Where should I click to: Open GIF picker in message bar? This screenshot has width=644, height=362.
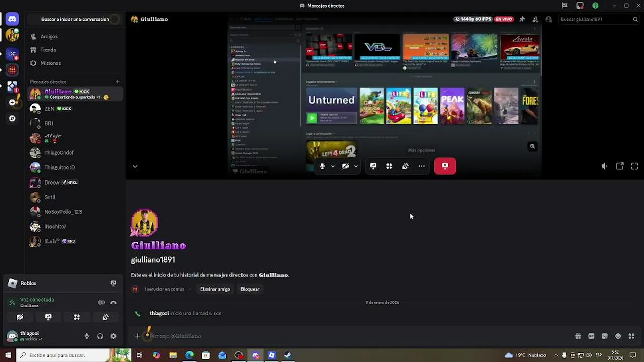[x=591, y=336]
